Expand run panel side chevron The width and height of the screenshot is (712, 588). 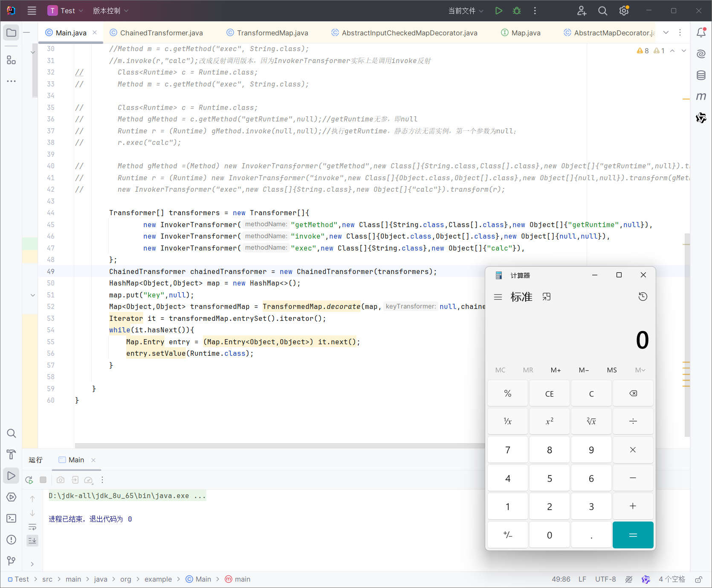click(32, 564)
